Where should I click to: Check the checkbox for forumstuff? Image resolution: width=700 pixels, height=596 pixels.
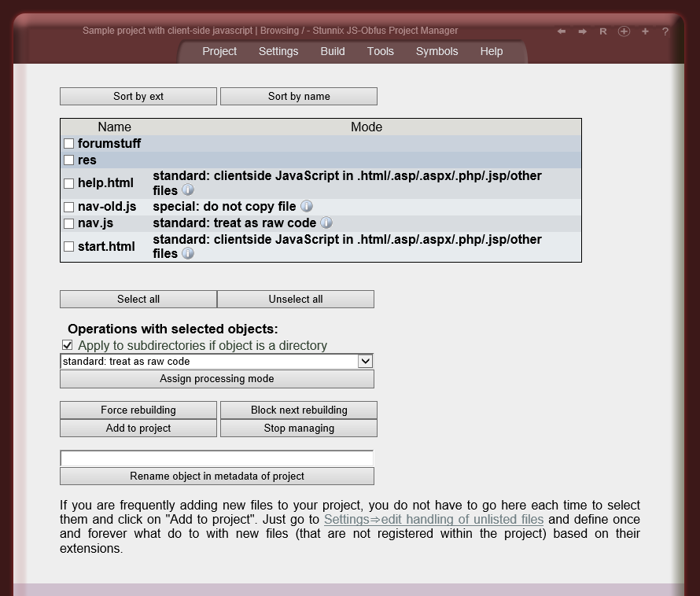click(x=68, y=143)
